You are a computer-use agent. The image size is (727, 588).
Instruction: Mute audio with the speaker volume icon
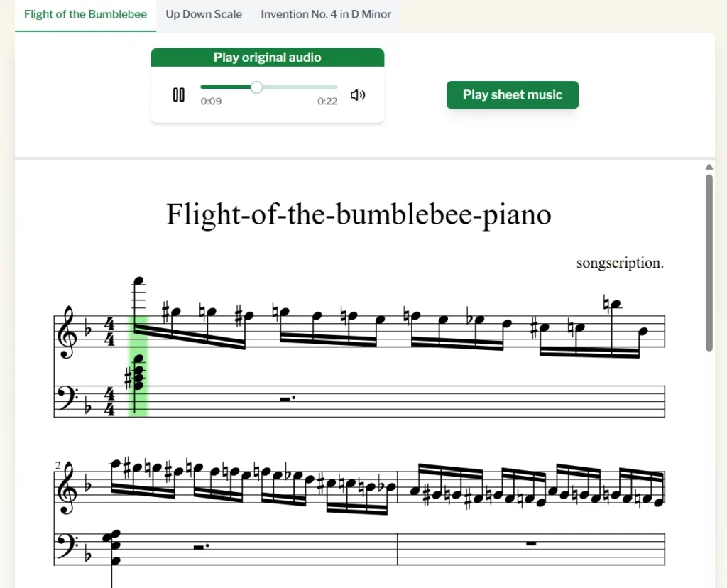point(358,95)
